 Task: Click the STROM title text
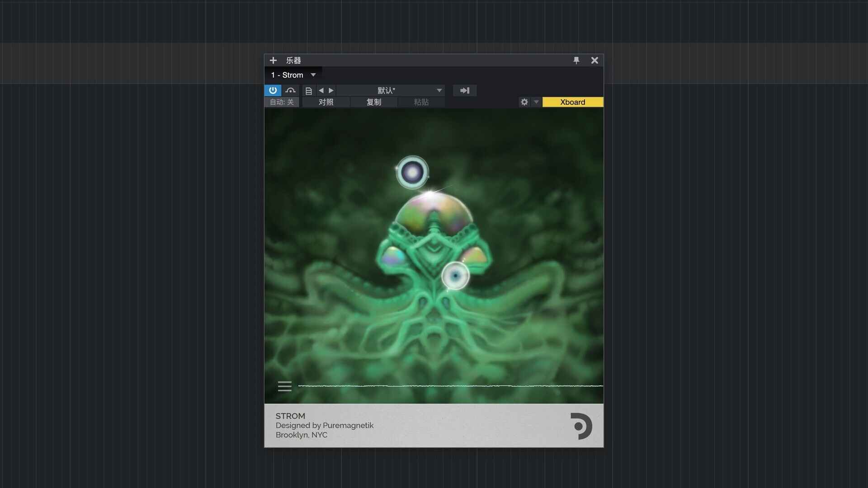pos(290,416)
